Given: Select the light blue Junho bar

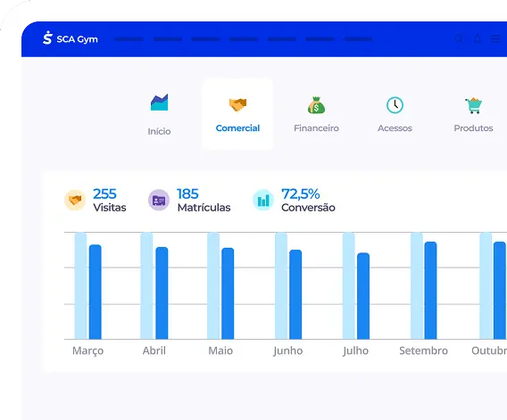Looking at the screenshot, I should (281, 285).
